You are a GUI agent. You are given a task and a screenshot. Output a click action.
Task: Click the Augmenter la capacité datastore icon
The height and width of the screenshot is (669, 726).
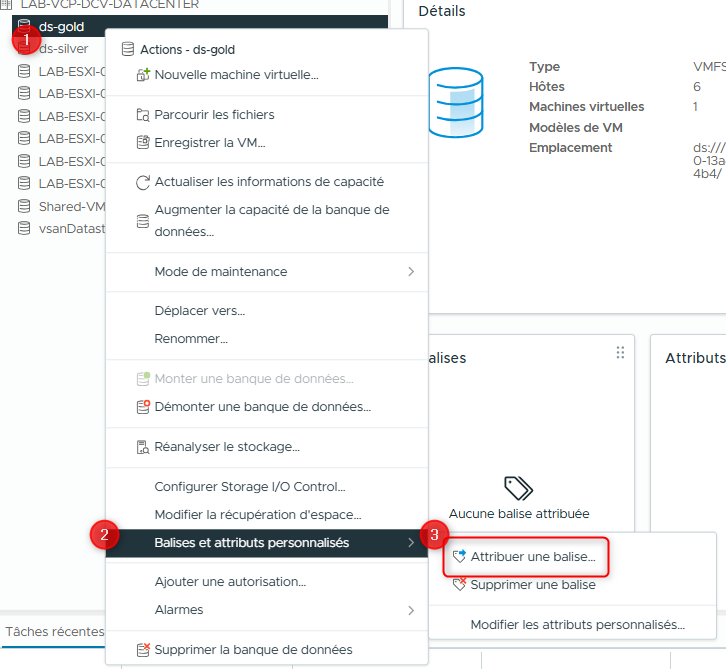(143, 221)
